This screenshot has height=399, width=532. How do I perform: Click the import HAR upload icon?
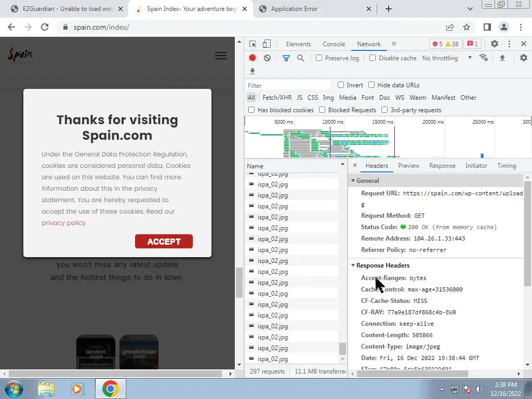(x=502, y=58)
